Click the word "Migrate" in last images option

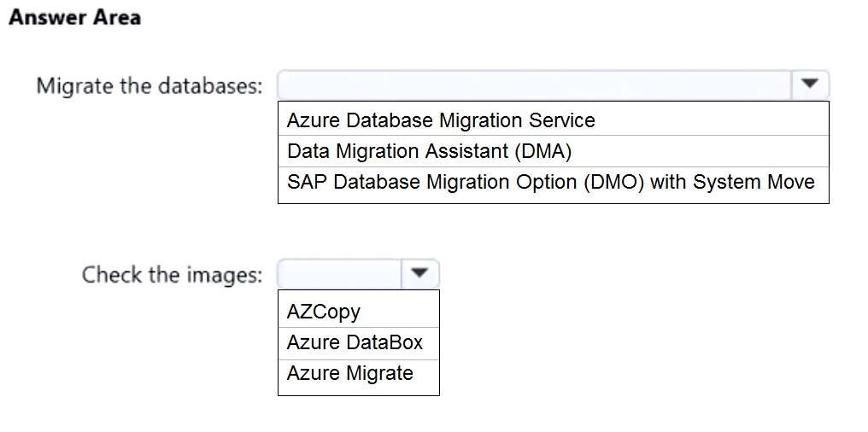[x=379, y=373]
